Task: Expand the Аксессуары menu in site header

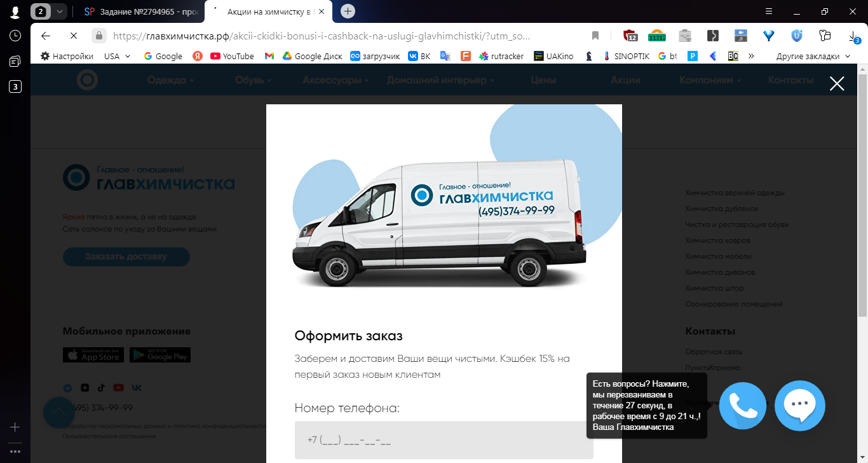Action: tap(336, 80)
